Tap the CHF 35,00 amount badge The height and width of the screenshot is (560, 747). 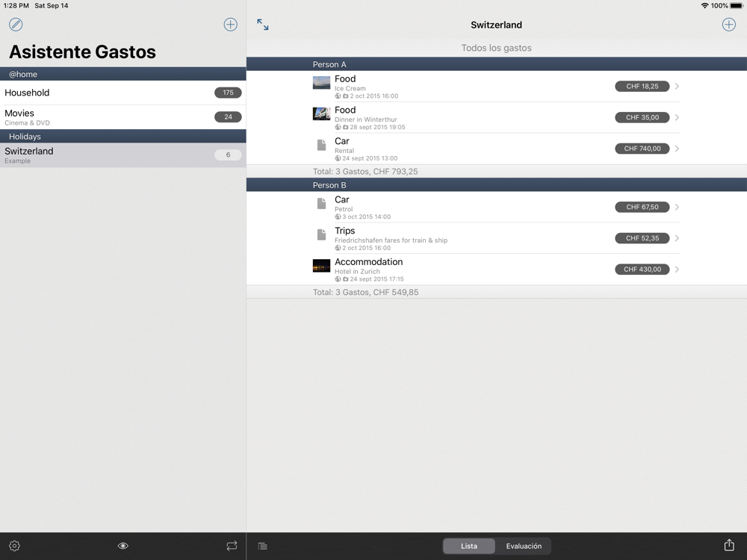point(642,117)
